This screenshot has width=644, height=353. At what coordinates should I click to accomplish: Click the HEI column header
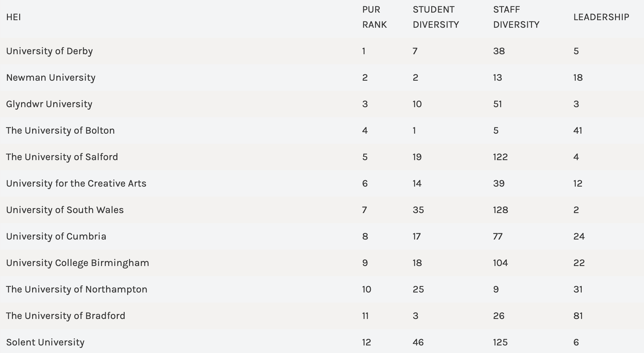14,17
